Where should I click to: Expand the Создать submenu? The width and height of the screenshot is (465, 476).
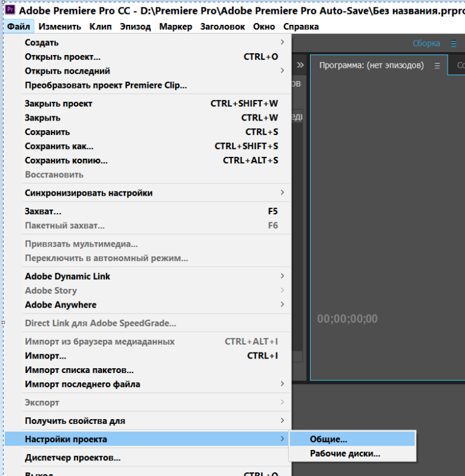[147, 42]
